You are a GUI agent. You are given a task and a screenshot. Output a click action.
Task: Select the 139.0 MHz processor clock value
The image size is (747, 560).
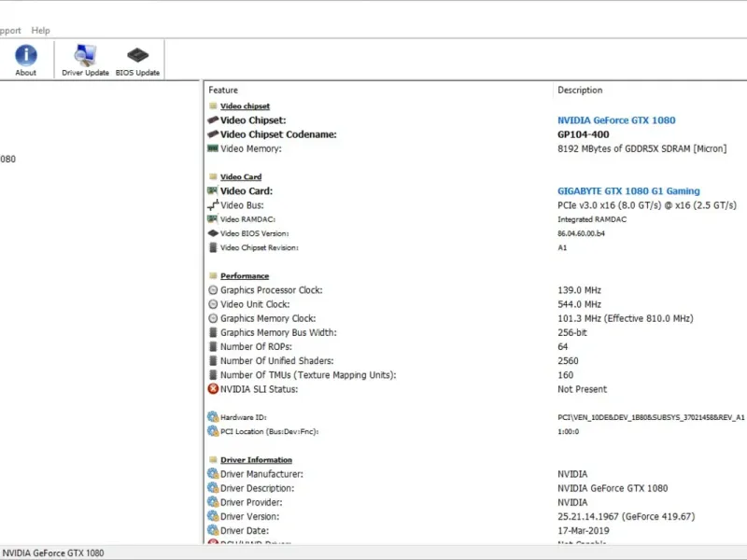coord(579,290)
